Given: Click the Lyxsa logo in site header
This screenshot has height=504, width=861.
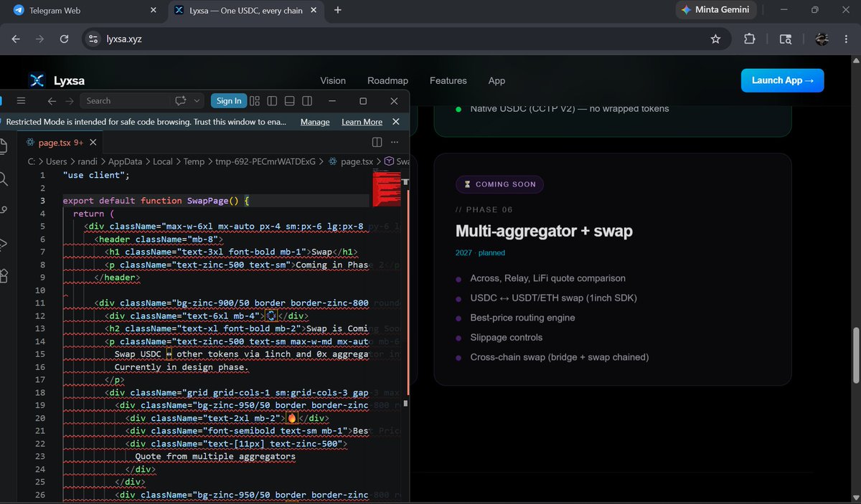Looking at the screenshot, I should (57, 80).
